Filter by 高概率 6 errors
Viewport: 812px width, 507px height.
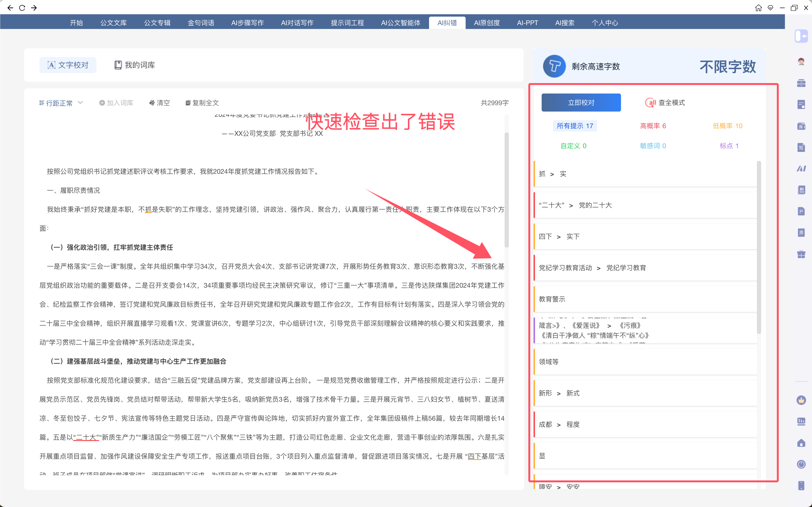(653, 126)
